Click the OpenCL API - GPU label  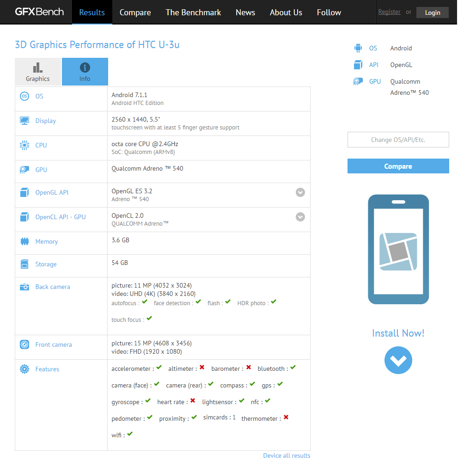[61, 217]
